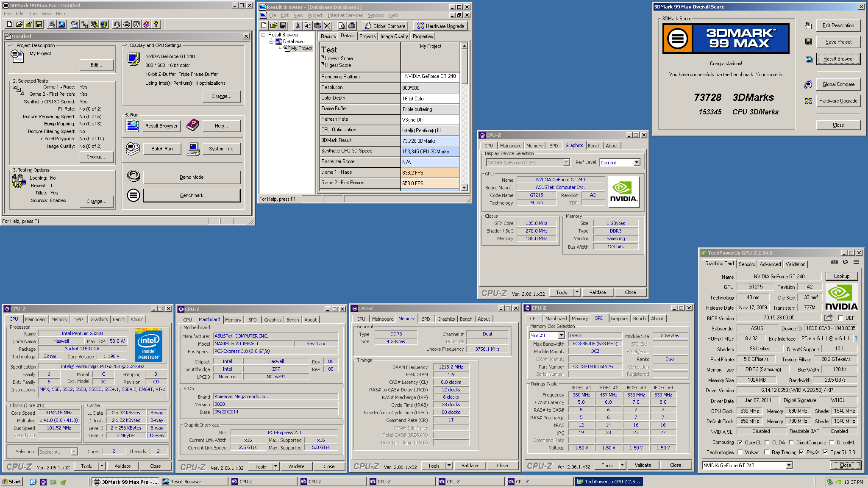Screen dimensions: 868x488
Task: Click purple help book icon in 3DMark toolbar
Action: pos(146,24)
